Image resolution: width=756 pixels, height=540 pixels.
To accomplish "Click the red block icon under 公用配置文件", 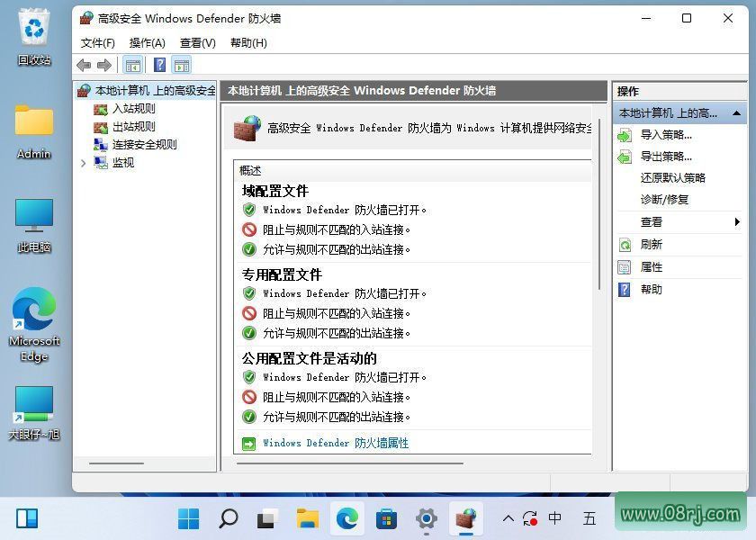I will (249, 397).
